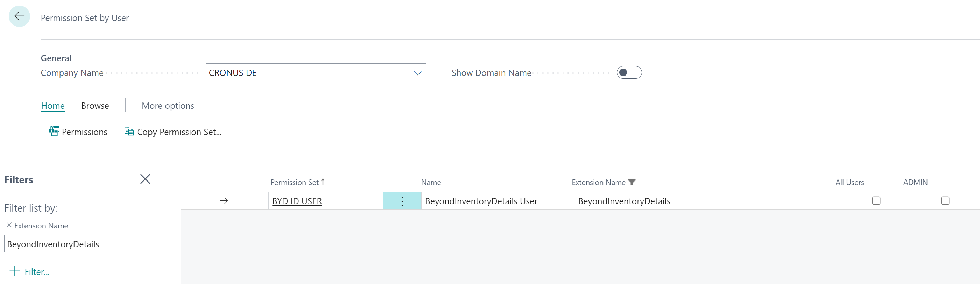The image size is (980, 284).
Task: Open row options three-dot menu
Action: point(402,201)
